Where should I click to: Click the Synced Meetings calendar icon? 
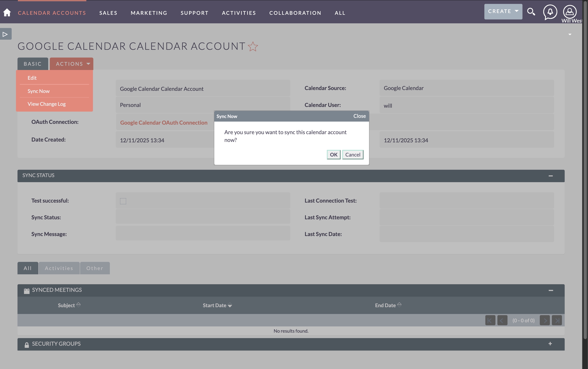click(x=26, y=290)
